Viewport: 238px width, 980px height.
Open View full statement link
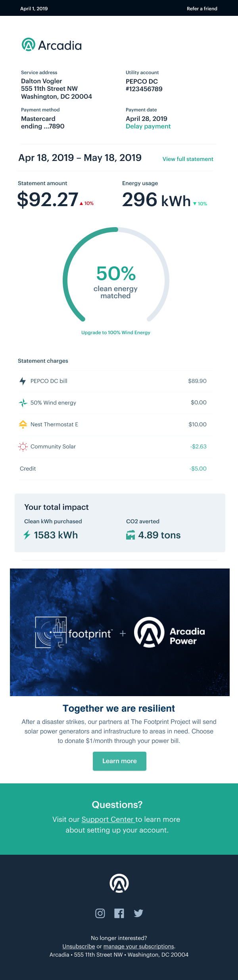pos(188,159)
